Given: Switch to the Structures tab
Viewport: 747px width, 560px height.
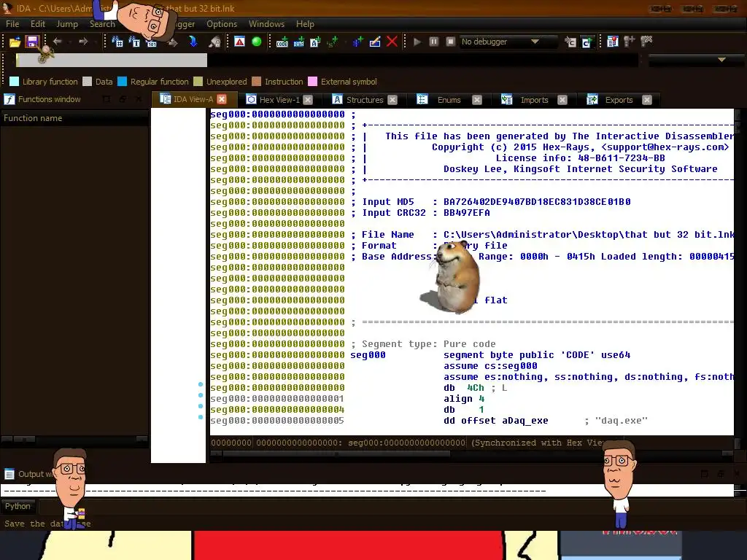Looking at the screenshot, I should (x=365, y=99).
